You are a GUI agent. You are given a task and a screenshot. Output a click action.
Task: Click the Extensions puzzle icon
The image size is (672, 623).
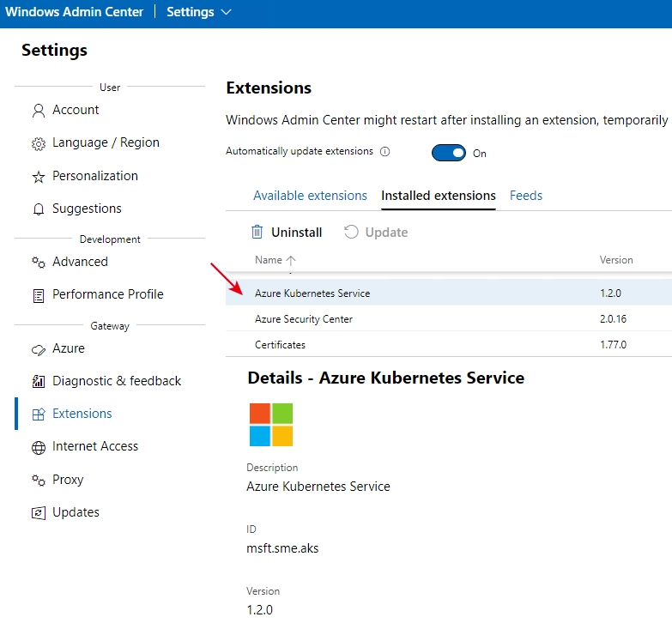39,414
